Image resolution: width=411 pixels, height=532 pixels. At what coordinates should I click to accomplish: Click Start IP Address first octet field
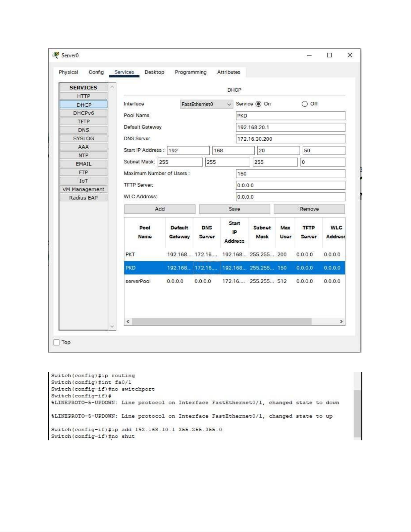[188, 150]
